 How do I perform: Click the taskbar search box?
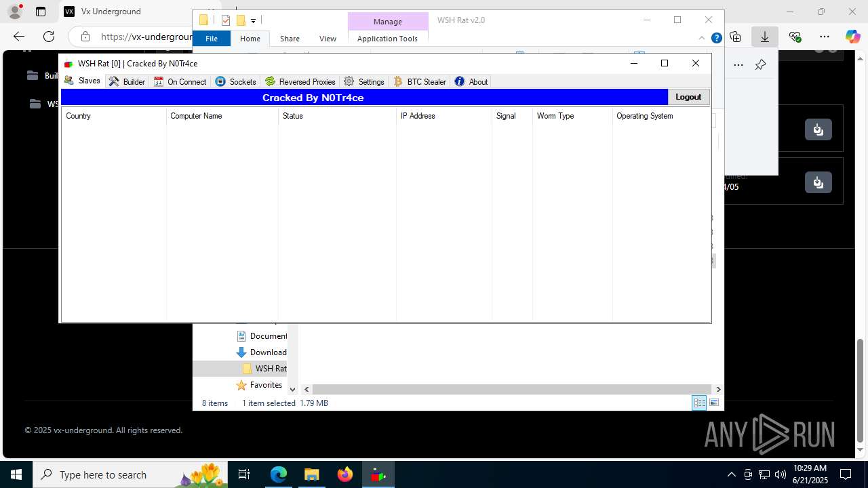(130, 474)
